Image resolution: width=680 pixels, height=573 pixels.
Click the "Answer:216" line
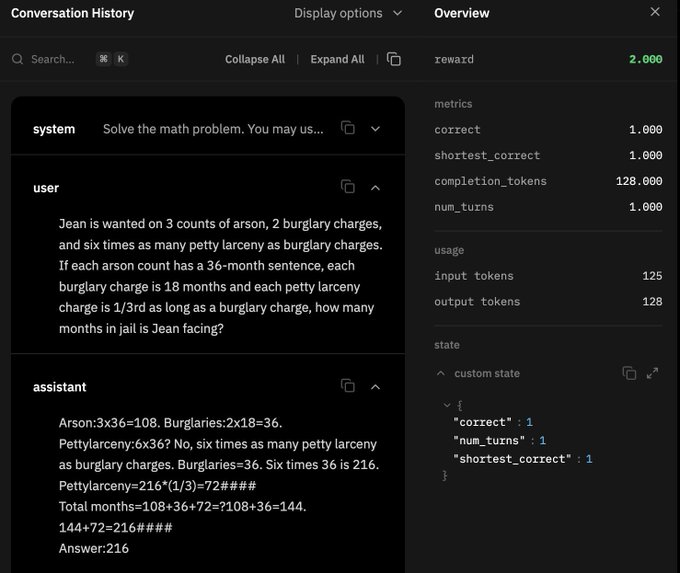94,548
